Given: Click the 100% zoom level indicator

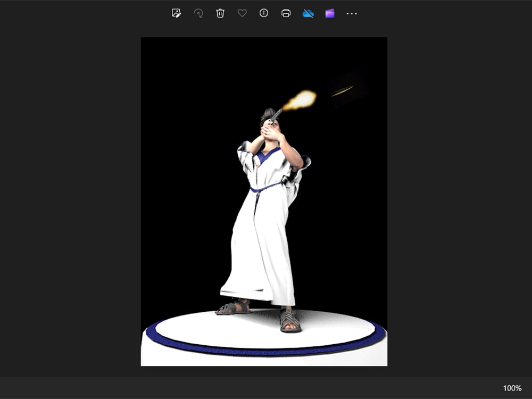Looking at the screenshot, I should click(512, 388).
